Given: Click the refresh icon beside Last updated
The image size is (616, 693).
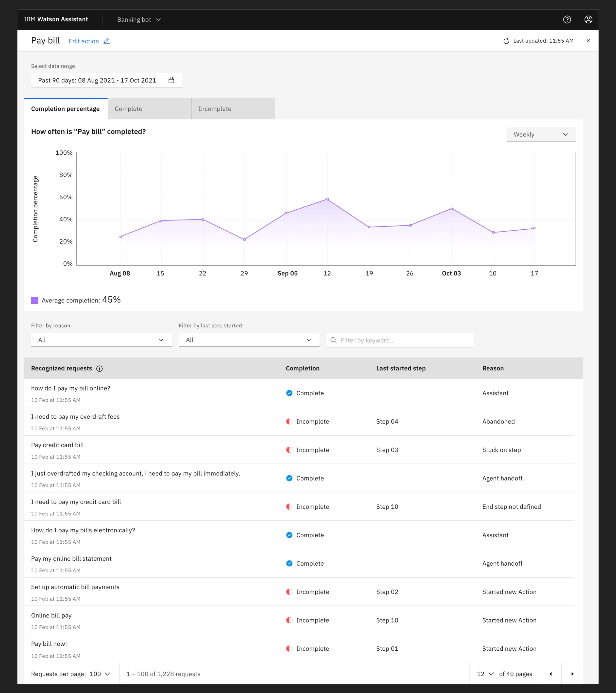Looking at the screenshot, I should tap(506, 41).
